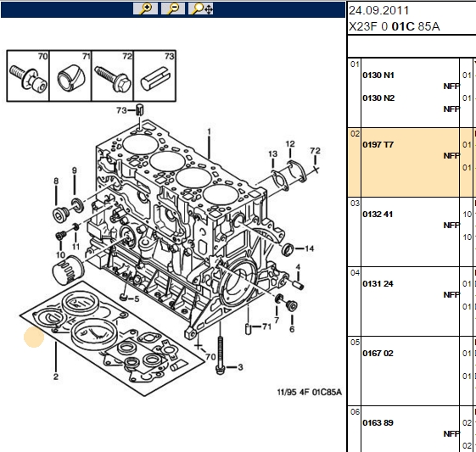Click callout number 13 gasket
This screenshot has height=452, width=476.
point(272,154)
